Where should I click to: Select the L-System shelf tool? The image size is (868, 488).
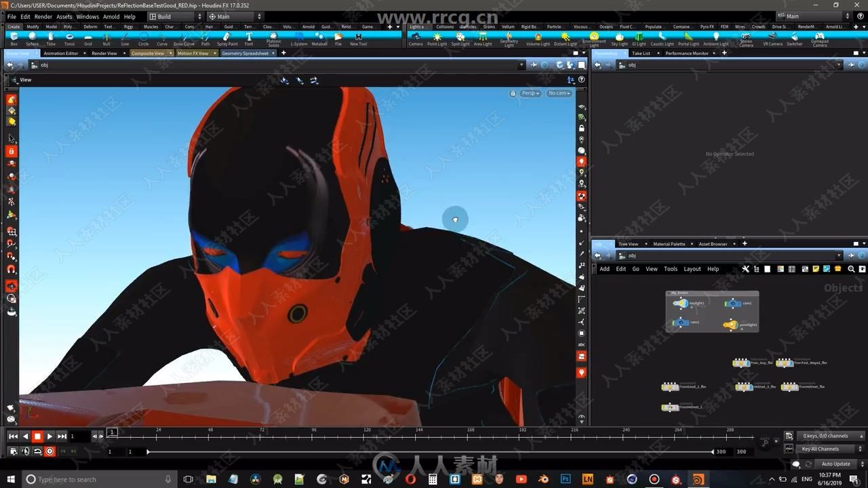[x=298, y=39]
